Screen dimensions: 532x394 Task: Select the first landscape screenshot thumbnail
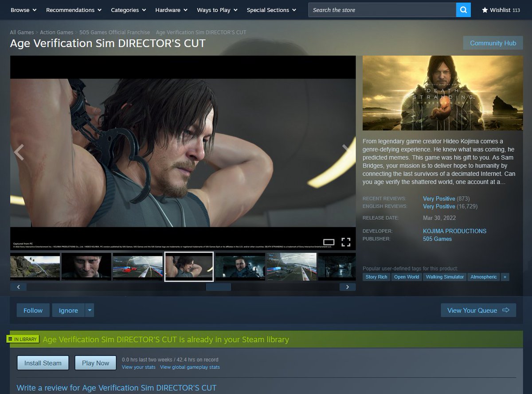pos(35,267)
